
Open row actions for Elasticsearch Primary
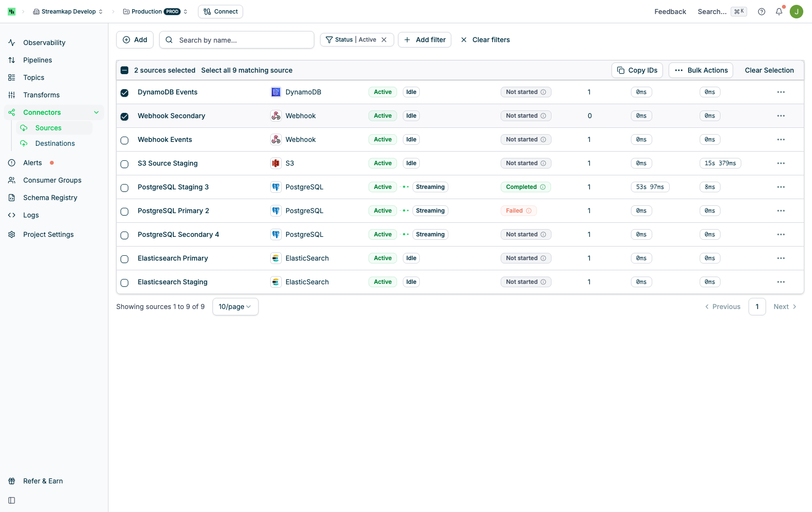pyautogui.click(x=781, y=258)
